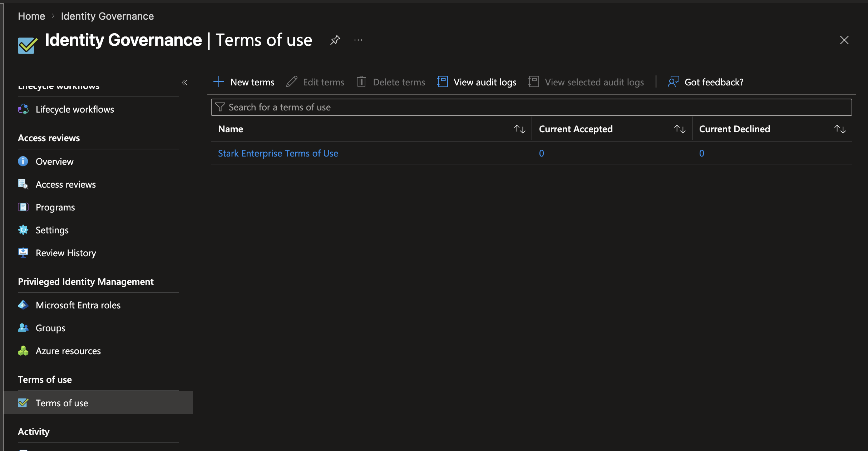Click the Got feedback? label

714,82
